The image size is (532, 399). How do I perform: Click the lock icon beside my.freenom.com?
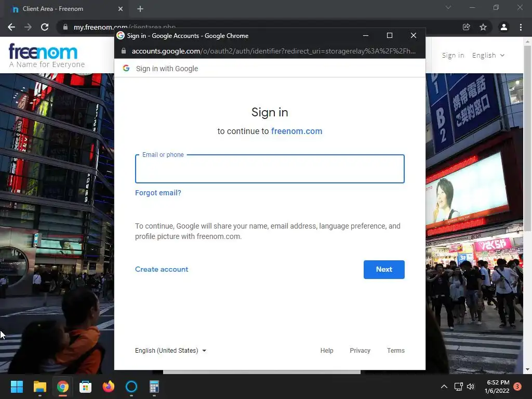(x=65, y=27)
